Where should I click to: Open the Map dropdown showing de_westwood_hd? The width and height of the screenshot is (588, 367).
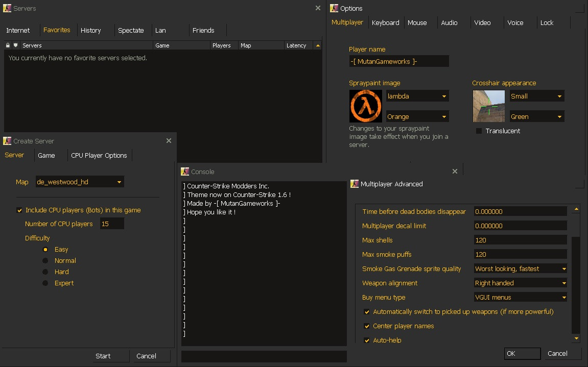119,182
